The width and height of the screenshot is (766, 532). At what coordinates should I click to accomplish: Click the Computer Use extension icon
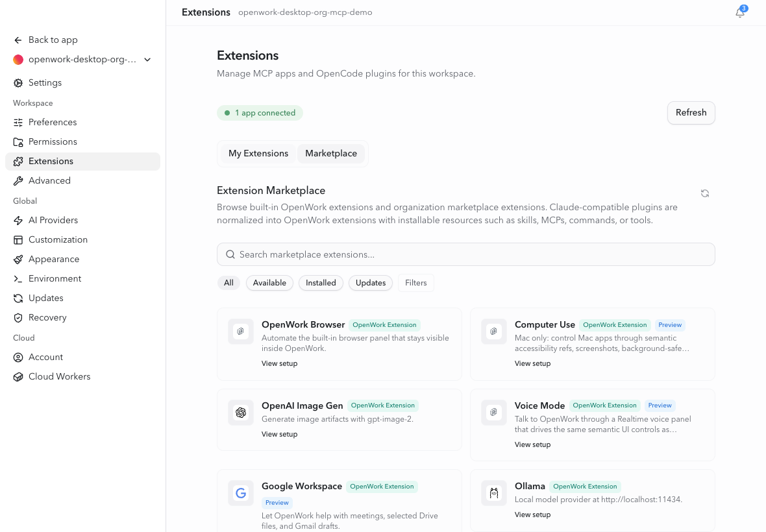point(493,332)
